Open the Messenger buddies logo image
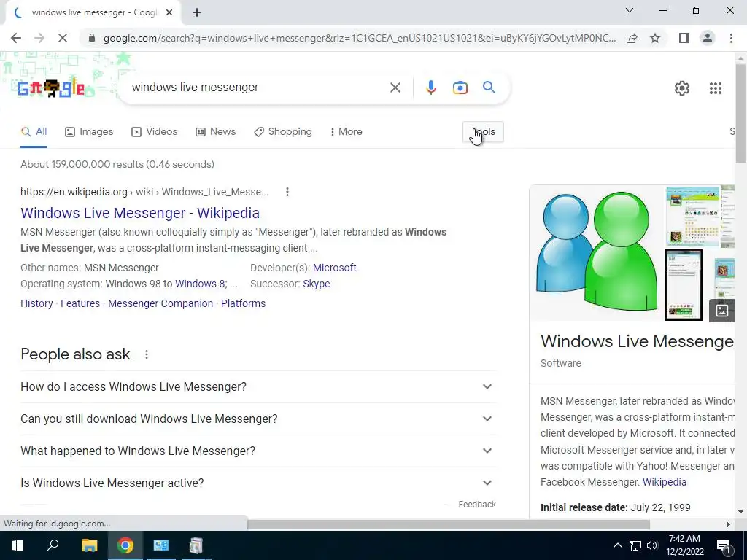Image resolution: width=747 pixels, height=560 pixels. point(597,252)
